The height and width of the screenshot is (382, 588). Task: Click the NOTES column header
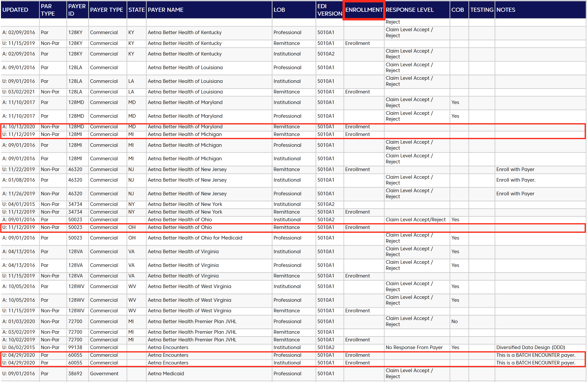point(506,10)
